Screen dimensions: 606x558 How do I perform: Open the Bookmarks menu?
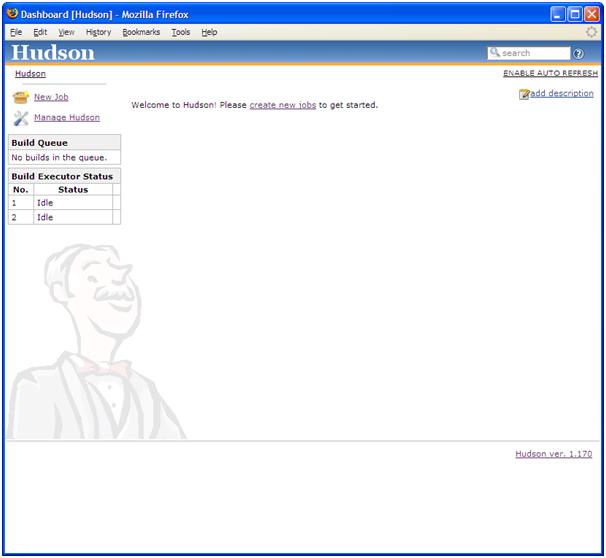pos(141,32)
